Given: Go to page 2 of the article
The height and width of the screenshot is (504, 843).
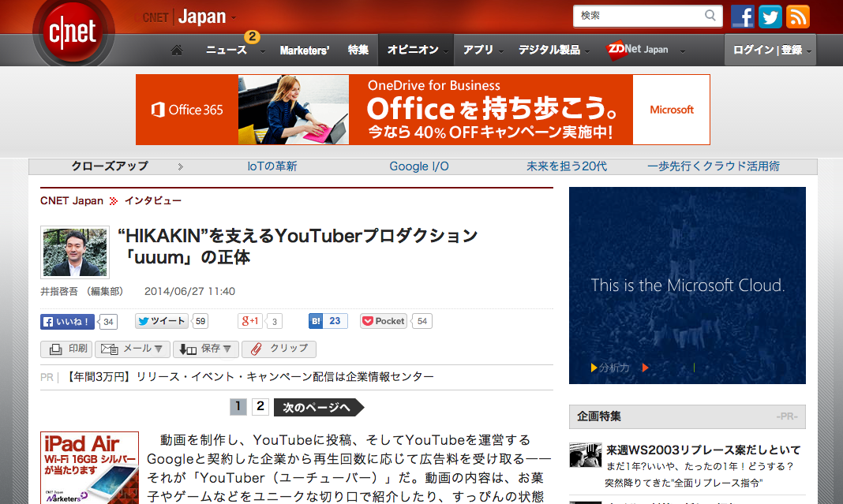Looking at the screenshot, I should 260,407.
